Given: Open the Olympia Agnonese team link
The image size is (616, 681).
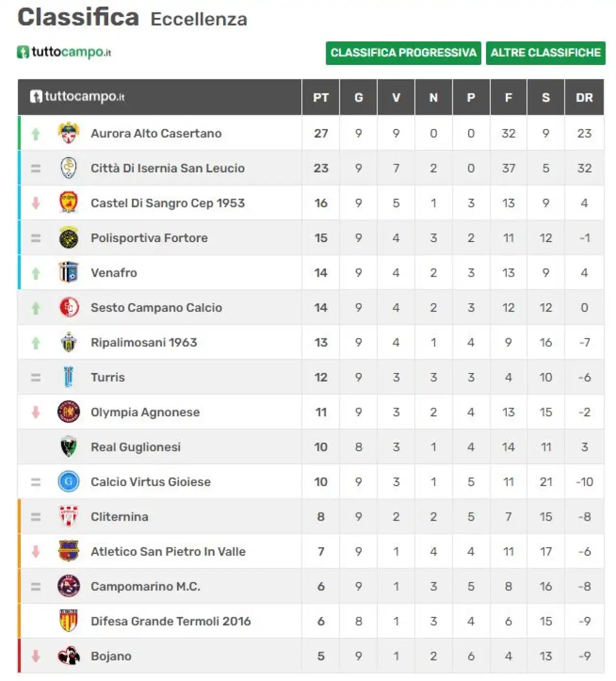Looking at the screenshot, I should pyautogui.click(x=145, y=412).
